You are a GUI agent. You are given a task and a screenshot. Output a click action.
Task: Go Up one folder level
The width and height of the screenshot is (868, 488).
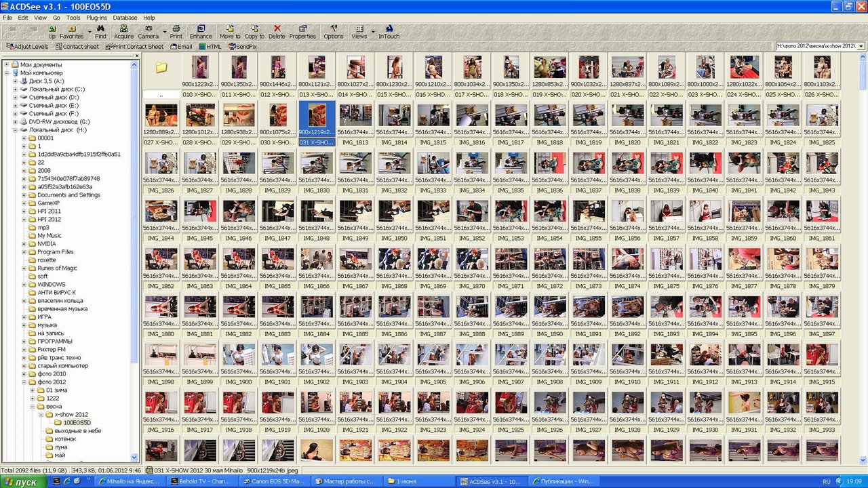(x=52, y=32)
